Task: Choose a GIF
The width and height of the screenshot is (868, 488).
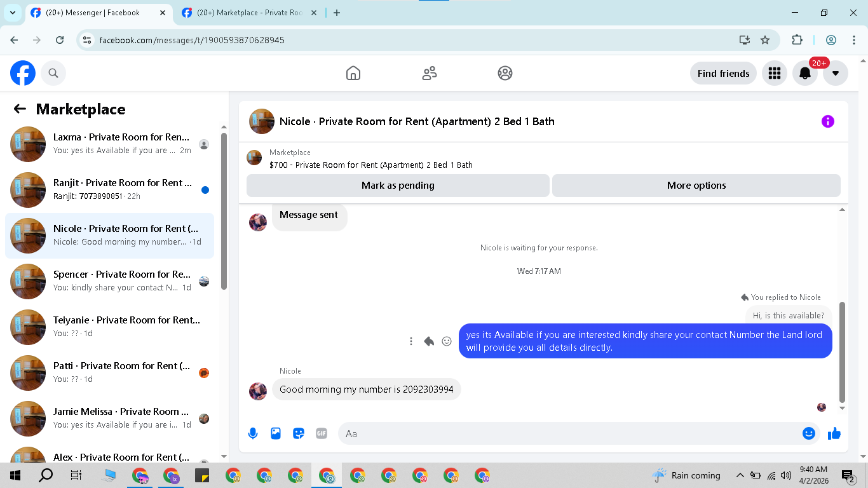Action: [322, 433]
